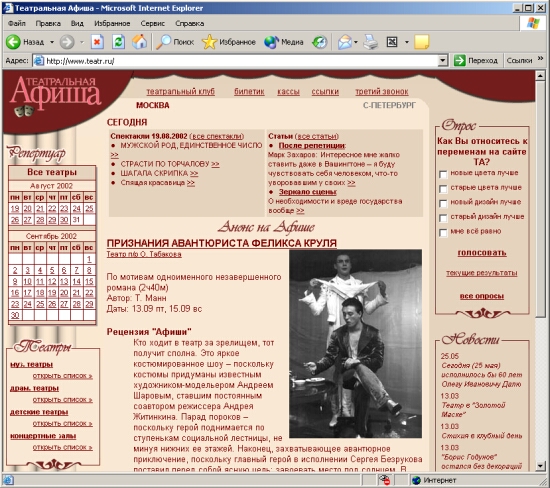550x488 pixels.
Task: Go to the Home page icon
Action: coord(139,42)
